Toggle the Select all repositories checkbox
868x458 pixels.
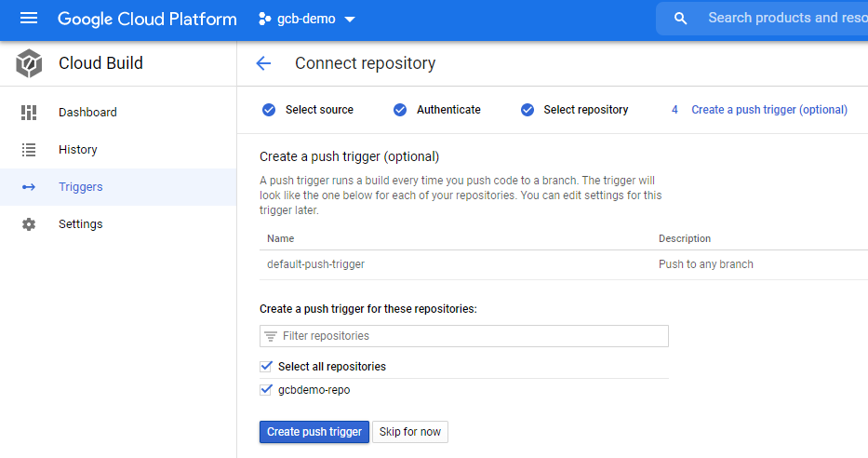267,367
